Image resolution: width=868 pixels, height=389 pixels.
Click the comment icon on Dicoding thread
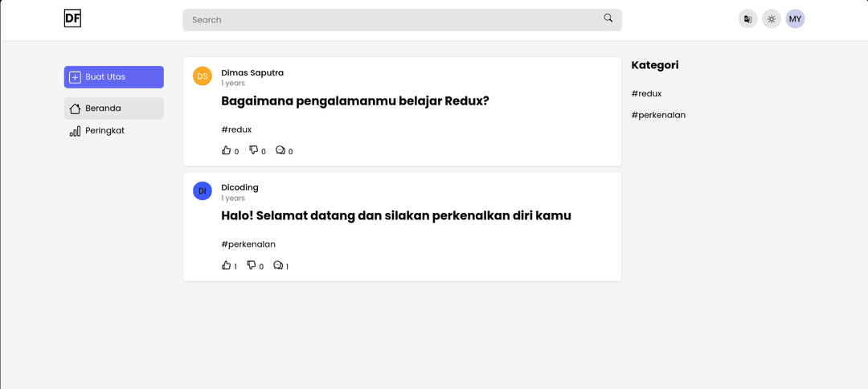coord(278,265)
